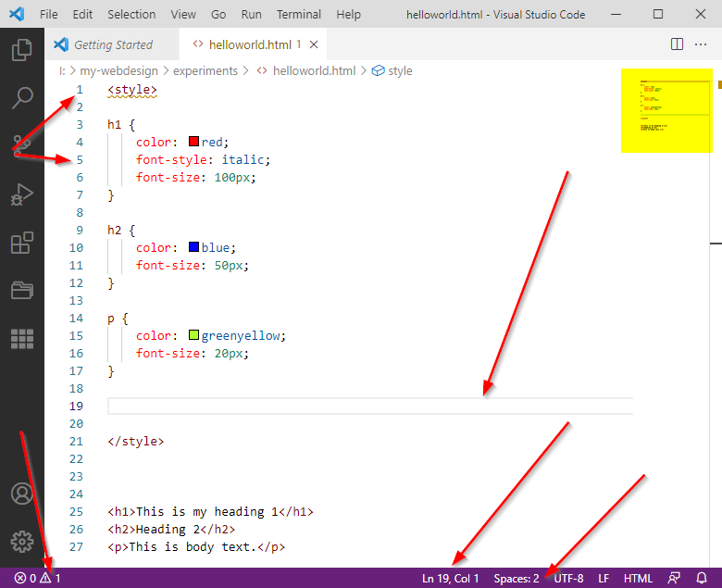Open the Terminal menu
This screenshot has width=722, height=588.
(298, 14)
